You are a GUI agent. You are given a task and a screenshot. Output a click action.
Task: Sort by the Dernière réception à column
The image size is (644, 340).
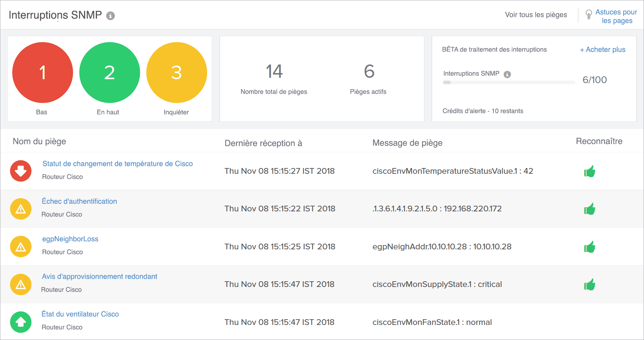tap(263, 143)
